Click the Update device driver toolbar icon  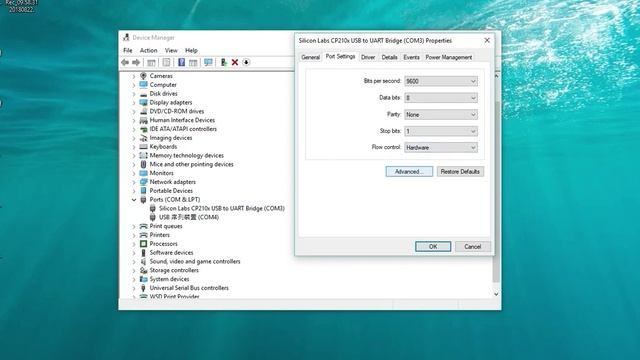223,62
